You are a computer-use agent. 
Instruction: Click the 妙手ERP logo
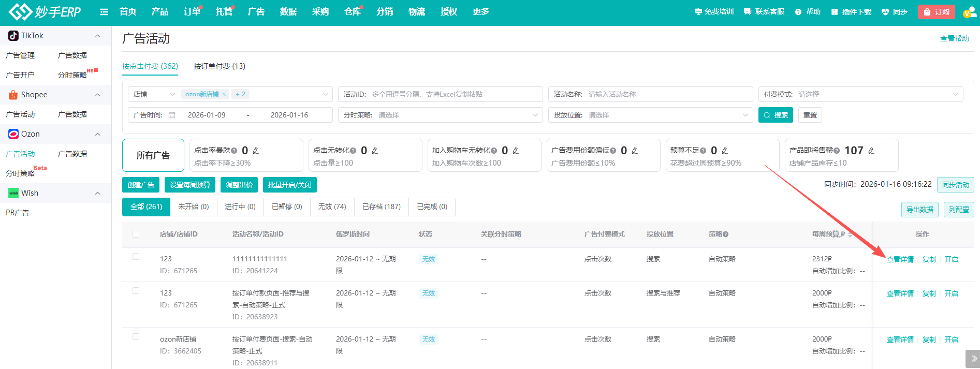[x=45, y=11]
